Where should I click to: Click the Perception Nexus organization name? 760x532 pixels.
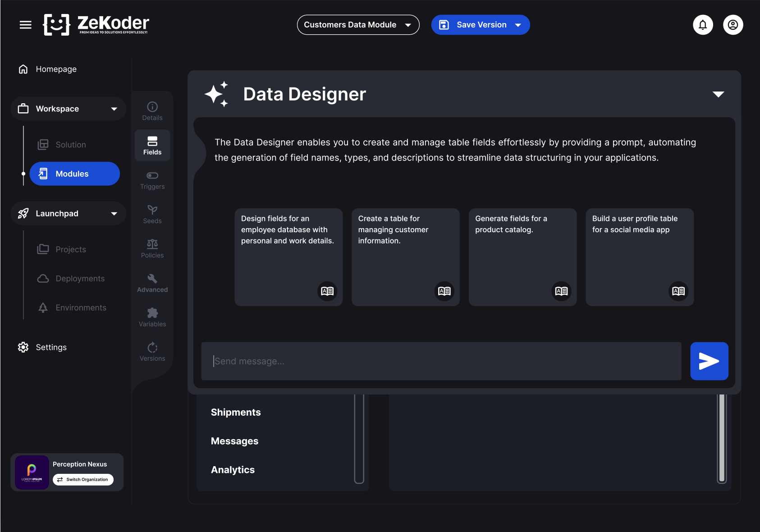tap(80, 464)
